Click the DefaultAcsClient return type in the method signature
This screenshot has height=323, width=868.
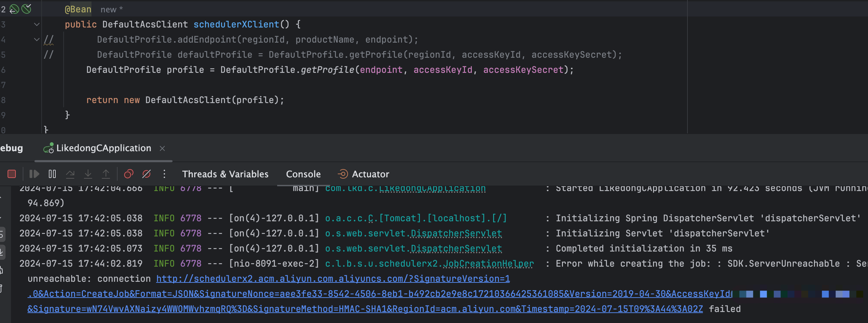[145, 24]
